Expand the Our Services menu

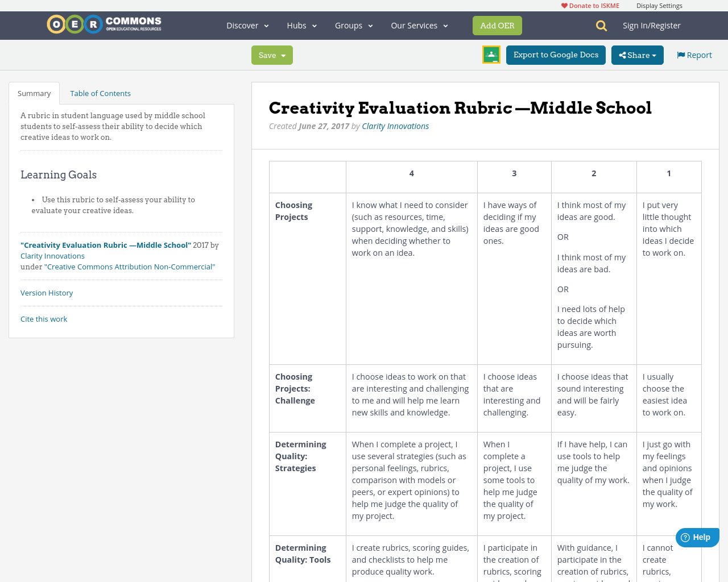click(419, 25)
